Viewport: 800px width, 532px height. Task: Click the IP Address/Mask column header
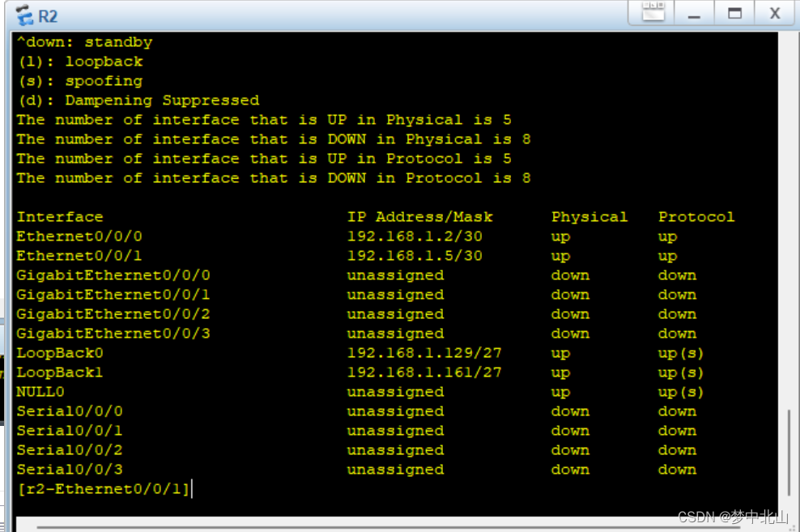tap(420, 217)
